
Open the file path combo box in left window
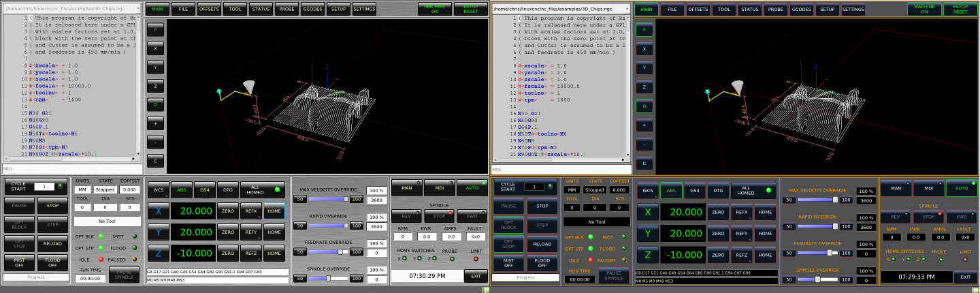(x=72, y=8)
